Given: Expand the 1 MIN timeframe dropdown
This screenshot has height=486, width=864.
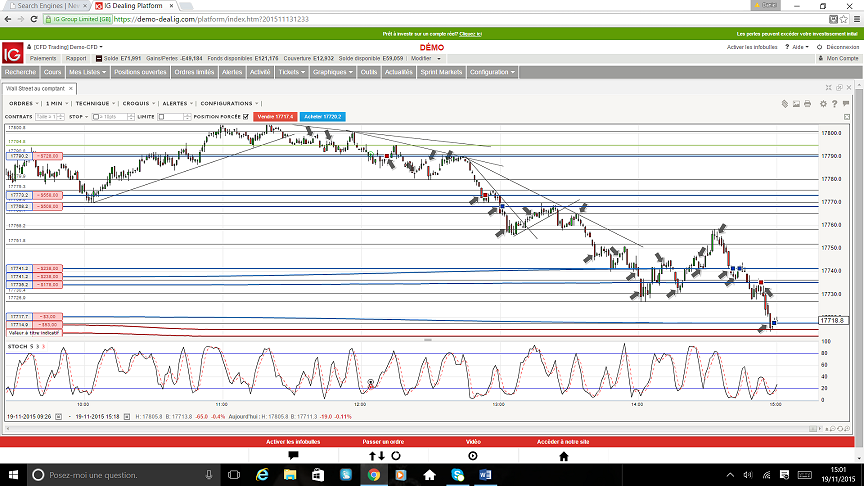Looking at the screenshot, I should (56, 103).
